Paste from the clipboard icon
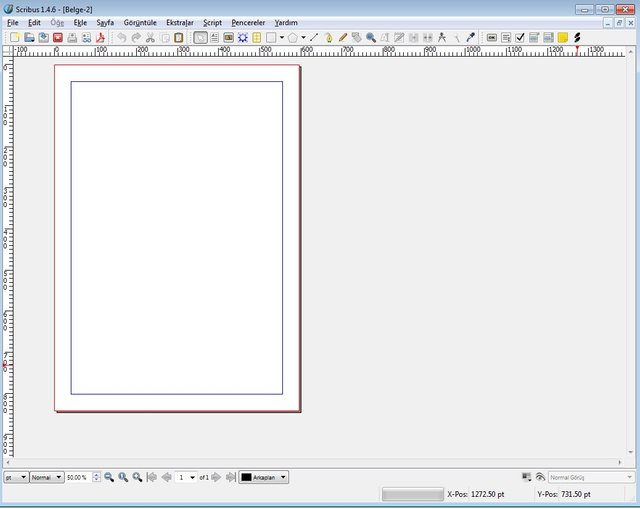The image size is (640, 509). [178, 38]
